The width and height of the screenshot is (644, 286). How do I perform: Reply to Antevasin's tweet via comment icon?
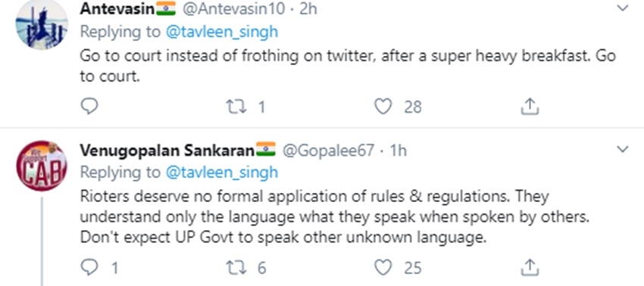89,107
